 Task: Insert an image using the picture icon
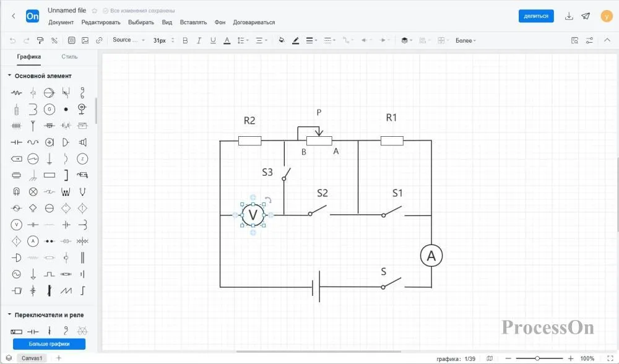click(x=85, y=40)
